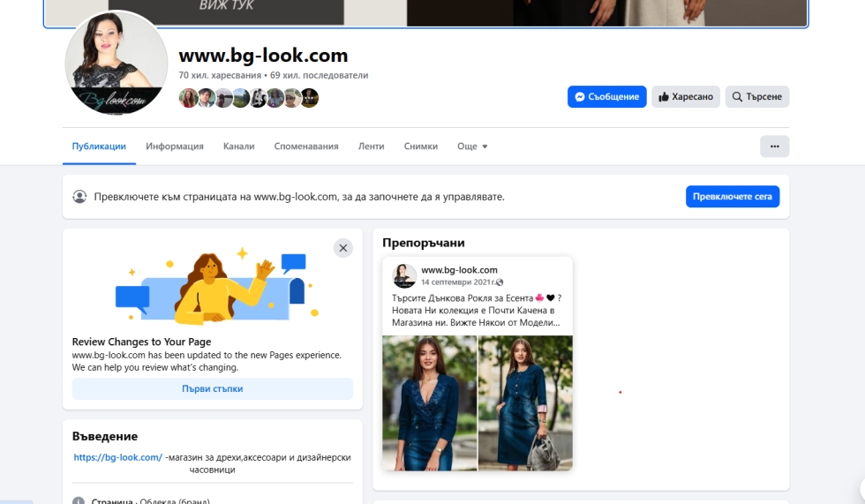Open the 70 хил. харесвания count

(220, 75)
